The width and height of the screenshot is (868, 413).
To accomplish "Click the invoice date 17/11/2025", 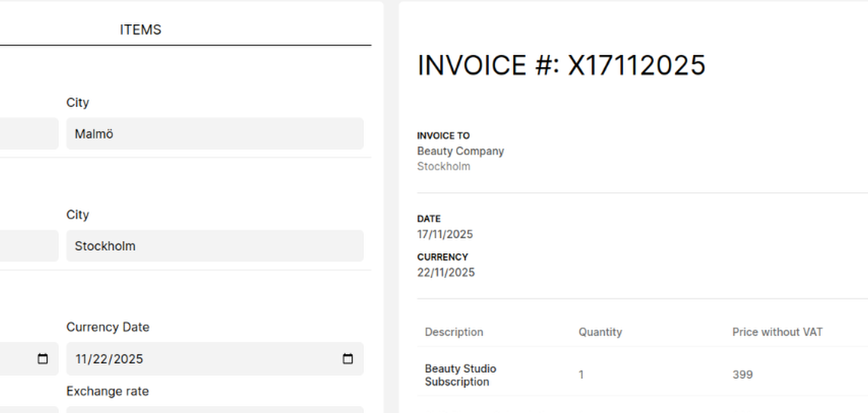I will (x=445, y=234).
